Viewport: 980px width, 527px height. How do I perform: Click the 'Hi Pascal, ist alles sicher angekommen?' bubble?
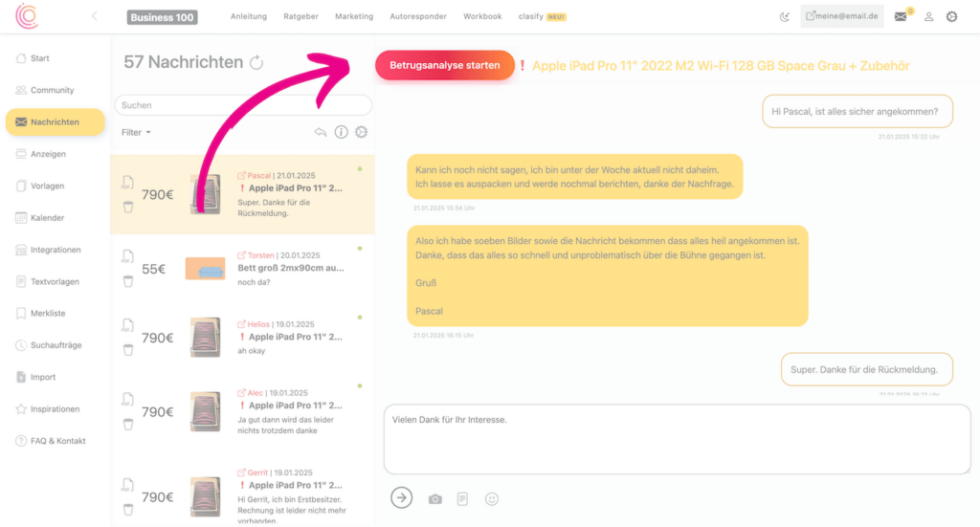coord(857,111)
